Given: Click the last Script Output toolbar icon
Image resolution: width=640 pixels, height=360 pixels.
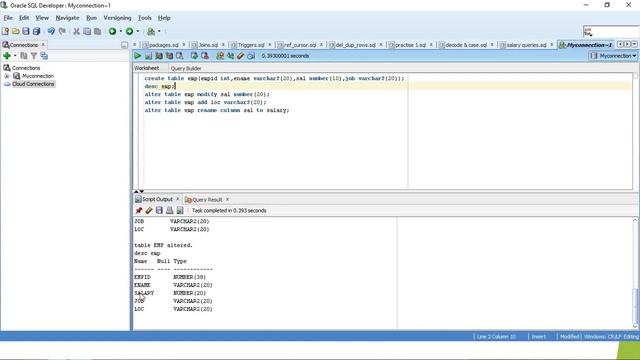Looking at the screenshot, I should [180, 211].
